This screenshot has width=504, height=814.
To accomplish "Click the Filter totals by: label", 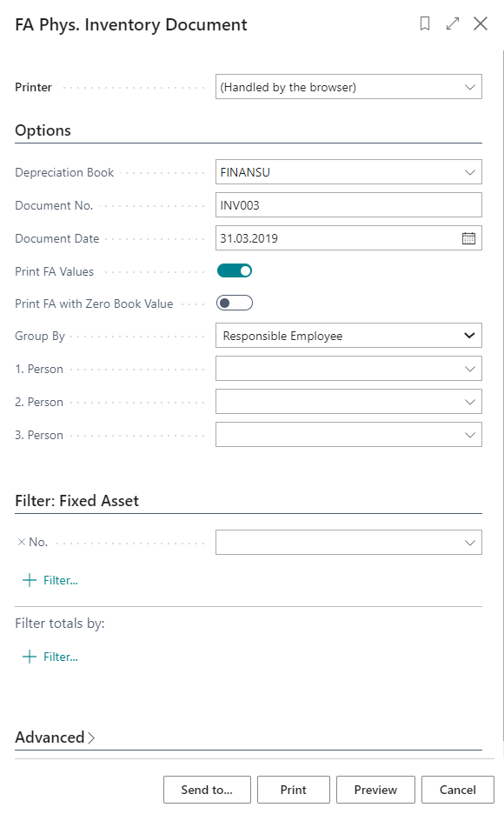I will (60, 623).
